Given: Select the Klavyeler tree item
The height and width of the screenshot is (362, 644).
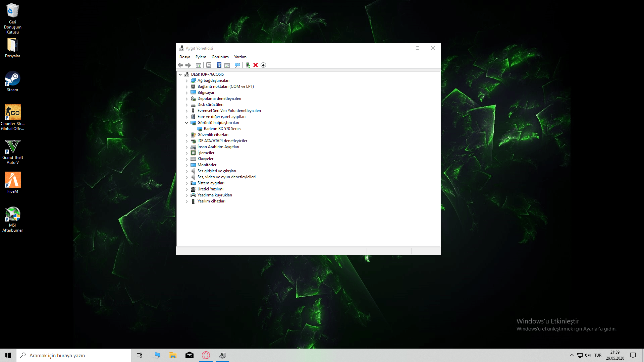Looking at the screenshot, I should [205, 159].
